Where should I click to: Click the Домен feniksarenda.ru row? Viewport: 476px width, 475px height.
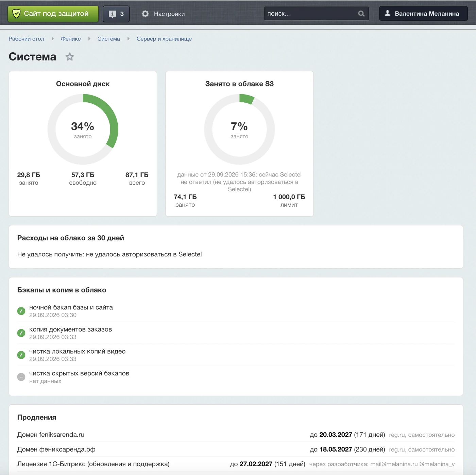click(x=236, y=435)
